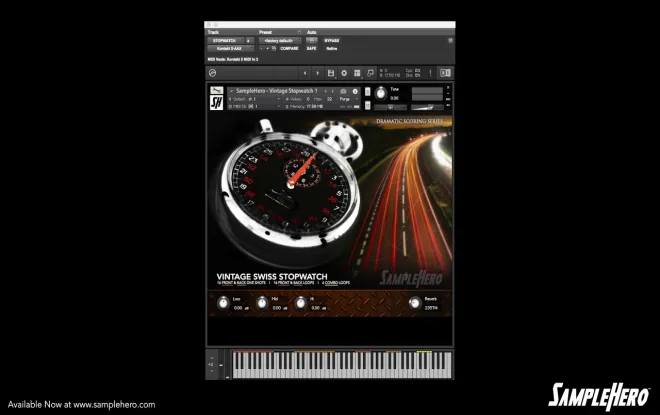Toggle the rack view icon at toolbar right
This screenshot has width=660, height=415.
pos(445,73)
